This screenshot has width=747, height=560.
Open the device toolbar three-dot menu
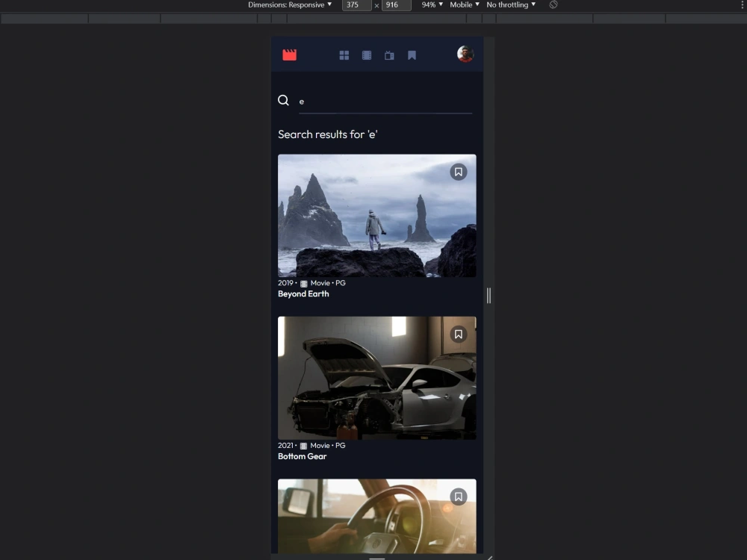coord(743,4)
